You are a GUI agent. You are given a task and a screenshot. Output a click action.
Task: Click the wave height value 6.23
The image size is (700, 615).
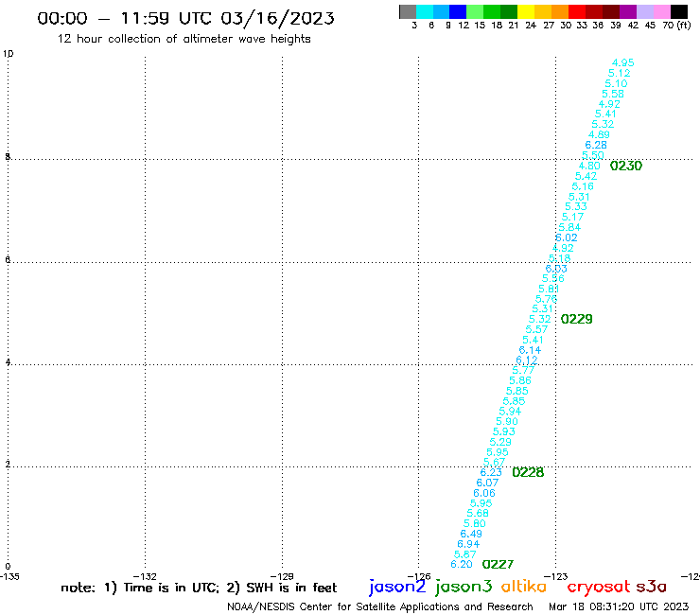[491, 472]
